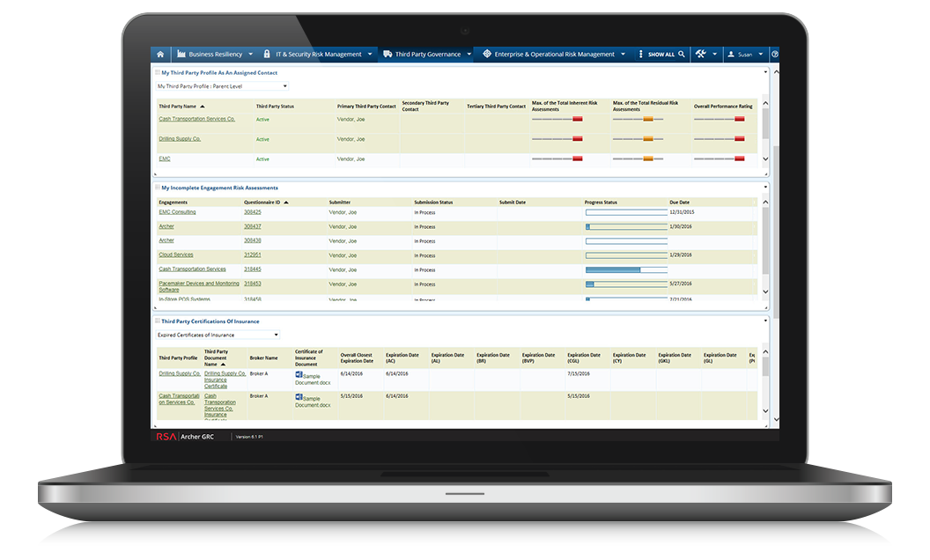930x560 pixels.
Task: Open questionnaire 308425 link
Action: click(x=253, y=212)
